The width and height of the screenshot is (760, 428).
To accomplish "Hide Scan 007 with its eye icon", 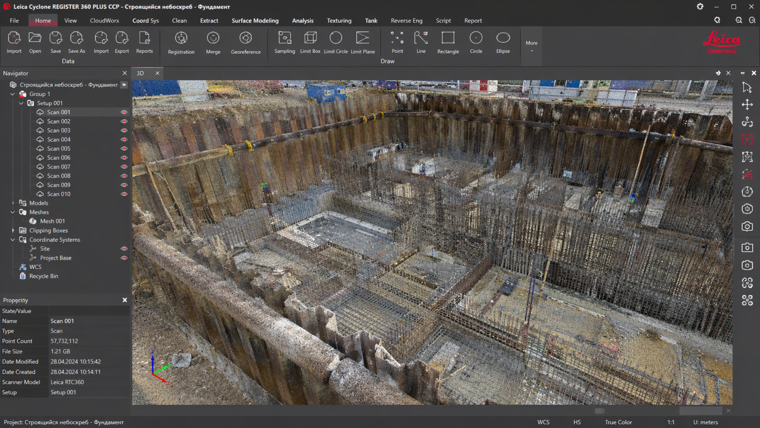I will pos(124,167).
